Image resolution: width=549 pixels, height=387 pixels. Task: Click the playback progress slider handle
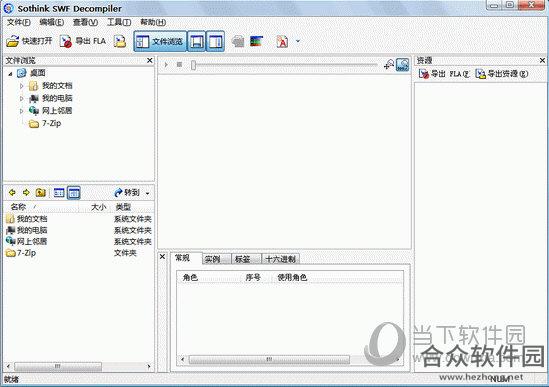(x=193, y=65)
